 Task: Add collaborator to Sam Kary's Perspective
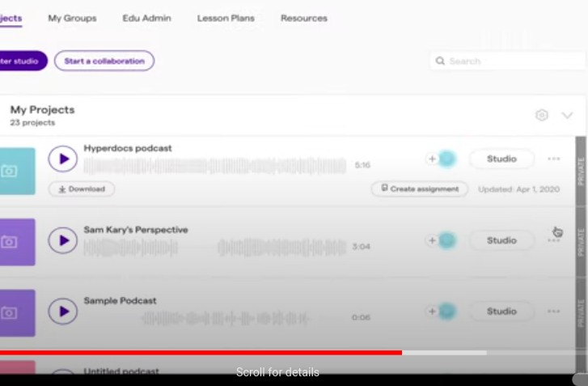coord(433,240)
